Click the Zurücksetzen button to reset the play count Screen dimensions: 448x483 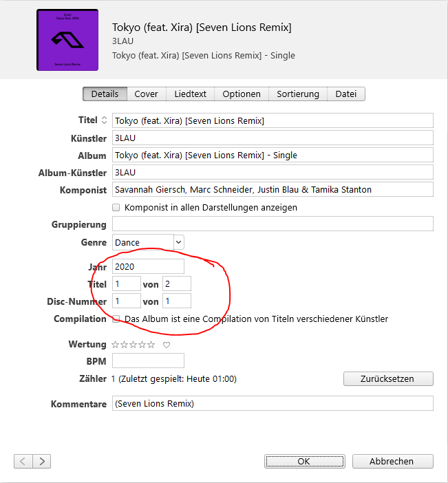(x=388, y=379)
